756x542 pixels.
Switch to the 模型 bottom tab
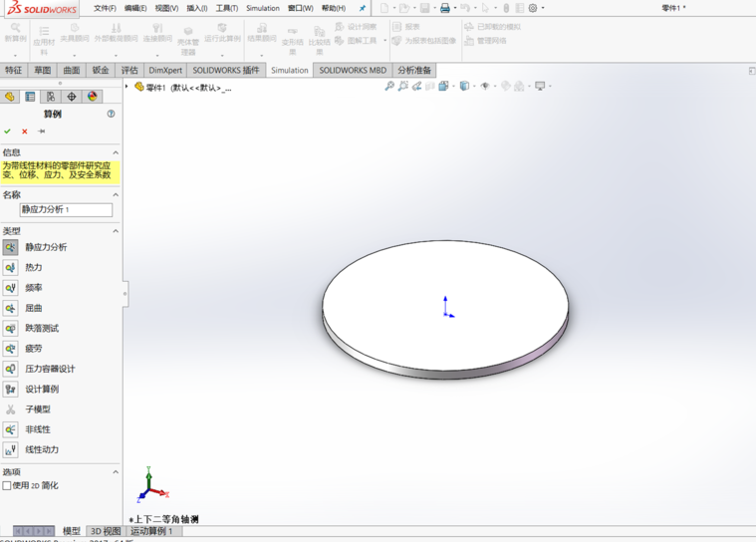pos(72,531)
